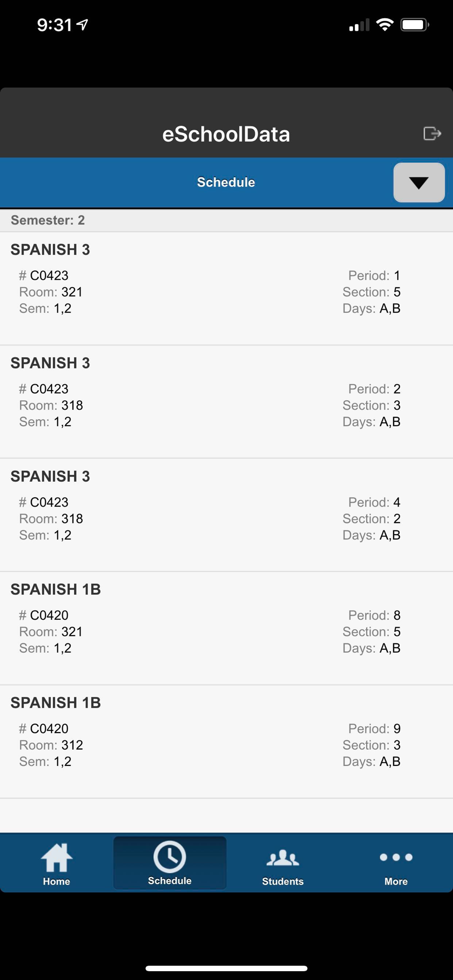Tap the eSchoolData title

click(x=226, y=134)
